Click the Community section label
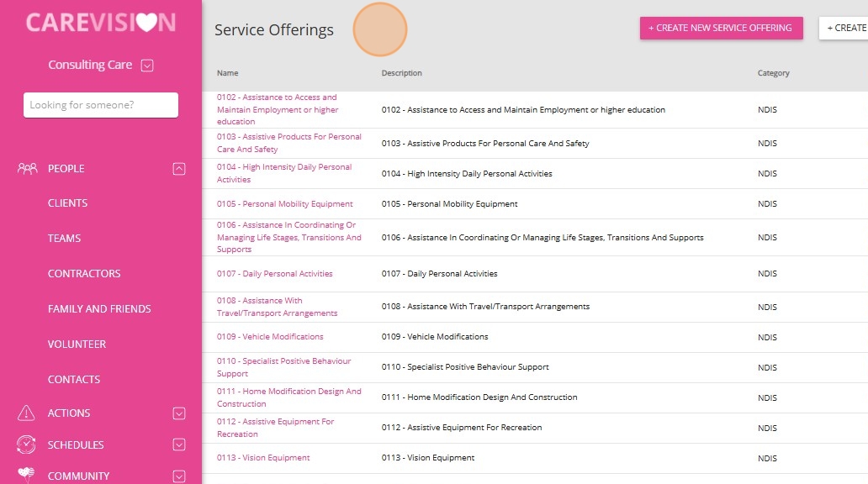Image resolution: width=868 pixels, height=484 pixels. coord(78,476)
